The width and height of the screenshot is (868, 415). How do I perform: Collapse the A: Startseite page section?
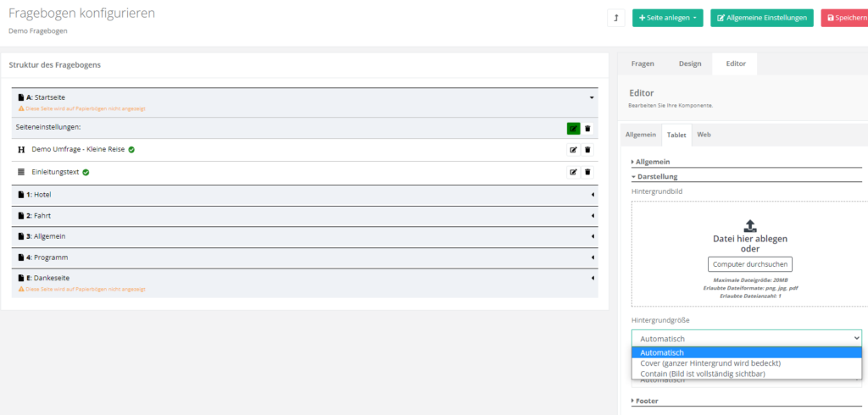(592, 97)
